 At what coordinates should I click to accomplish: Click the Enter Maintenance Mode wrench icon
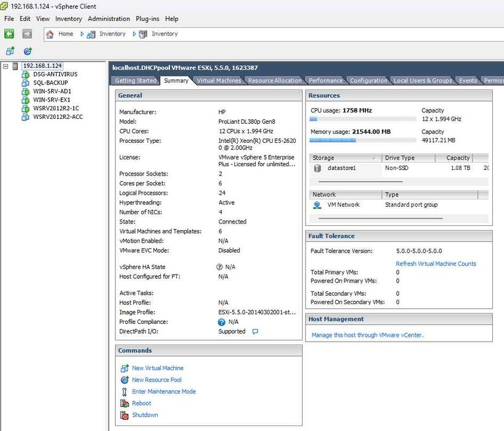pos(124,392)
